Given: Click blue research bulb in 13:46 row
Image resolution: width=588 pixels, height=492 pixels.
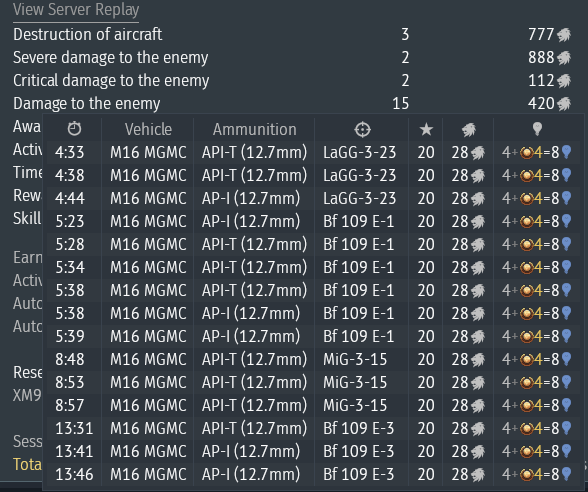Looking at the screenshot, I should [x=566, y=474].
